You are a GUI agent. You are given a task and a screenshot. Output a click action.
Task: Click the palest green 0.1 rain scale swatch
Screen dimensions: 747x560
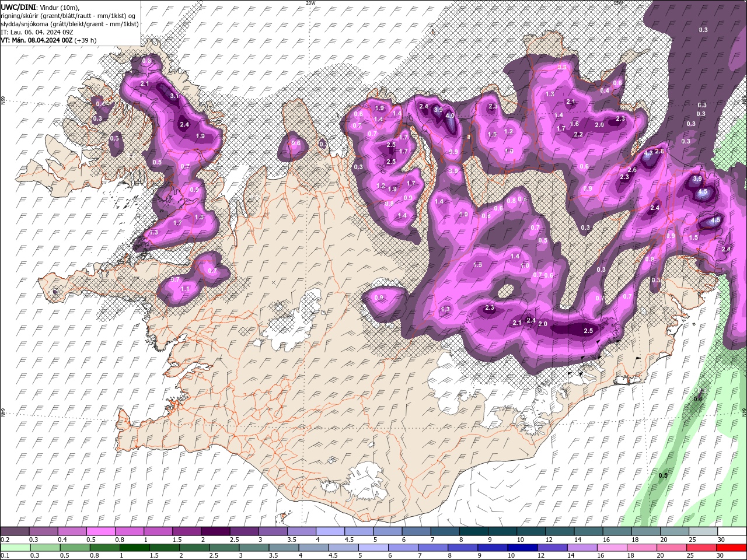[x=15, y=548]
